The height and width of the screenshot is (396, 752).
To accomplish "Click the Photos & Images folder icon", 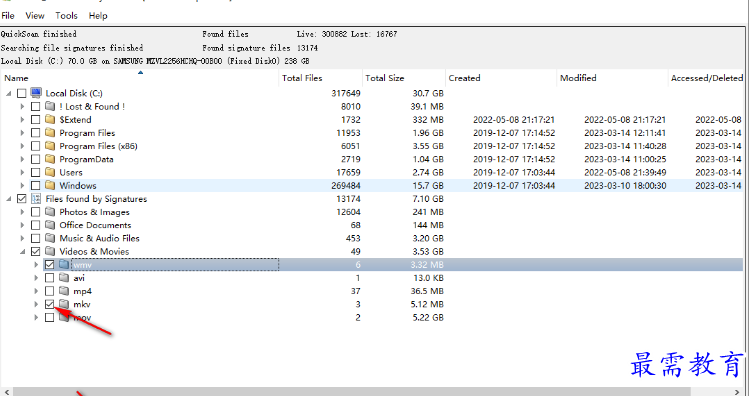I will point(50,212).
